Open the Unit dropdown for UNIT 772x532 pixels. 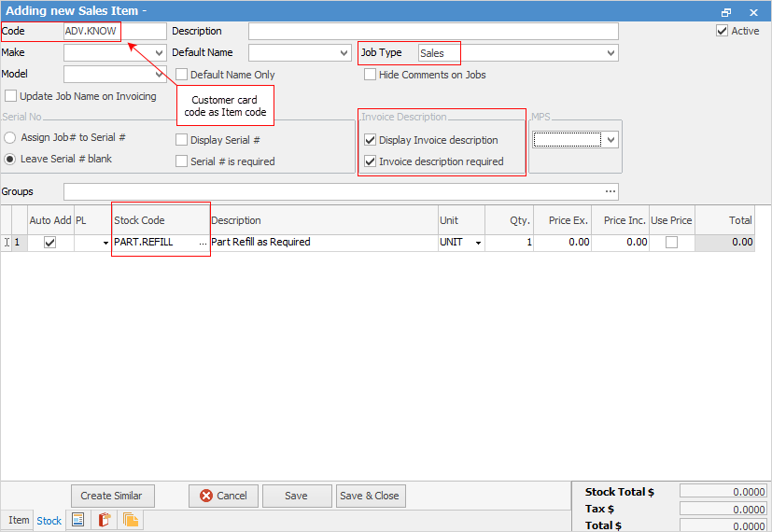(x=478, y=243)
